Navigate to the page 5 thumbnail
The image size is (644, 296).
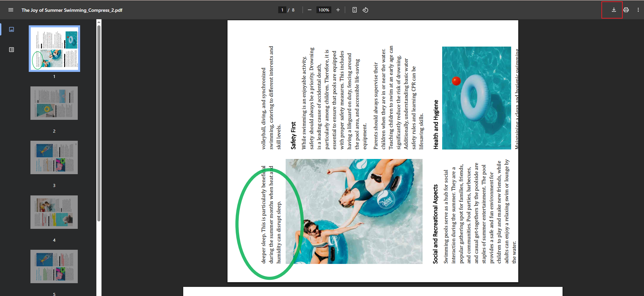54,266
